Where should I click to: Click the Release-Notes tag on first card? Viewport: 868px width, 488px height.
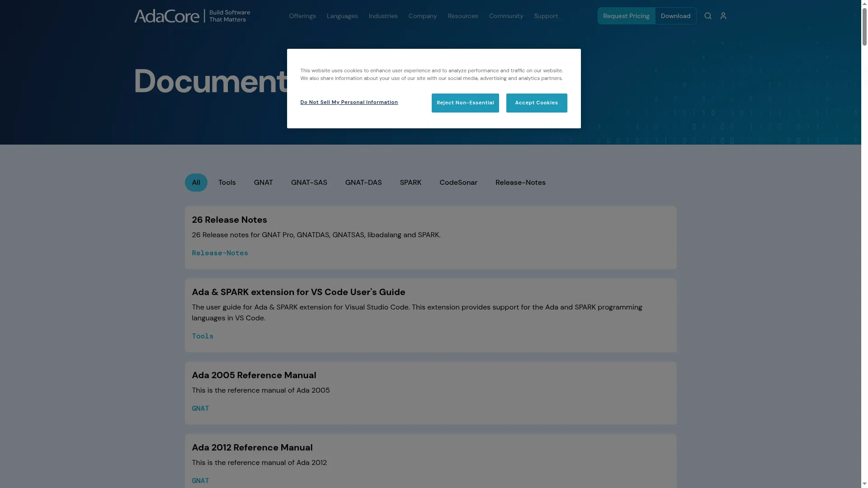click(x=220, y=253)
